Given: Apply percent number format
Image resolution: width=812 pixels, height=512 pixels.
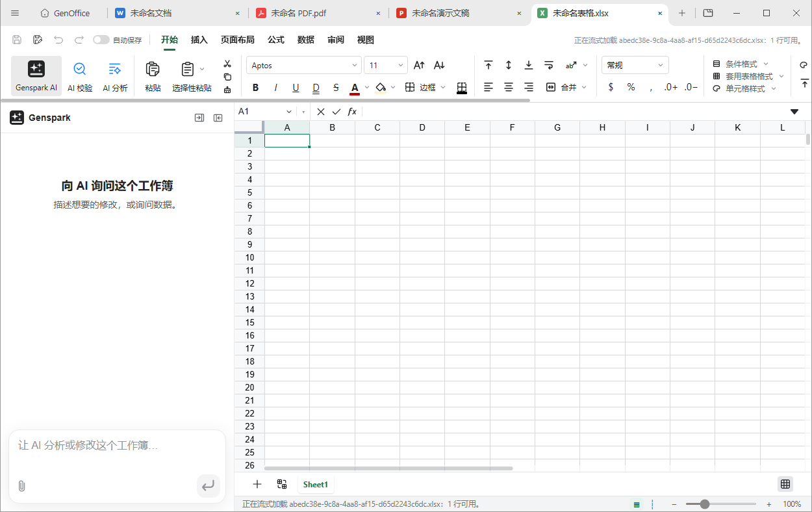Looking at the screenshot, I should 631,87.
